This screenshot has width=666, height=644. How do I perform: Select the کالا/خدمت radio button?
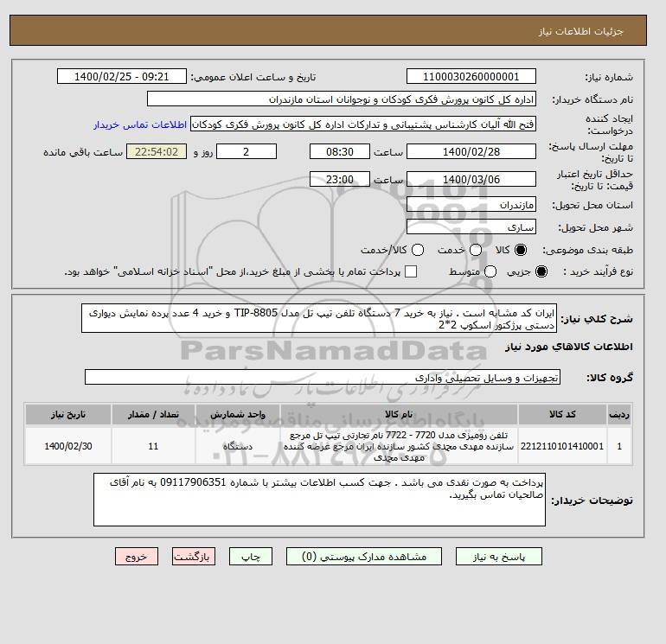tap(418, 250)
